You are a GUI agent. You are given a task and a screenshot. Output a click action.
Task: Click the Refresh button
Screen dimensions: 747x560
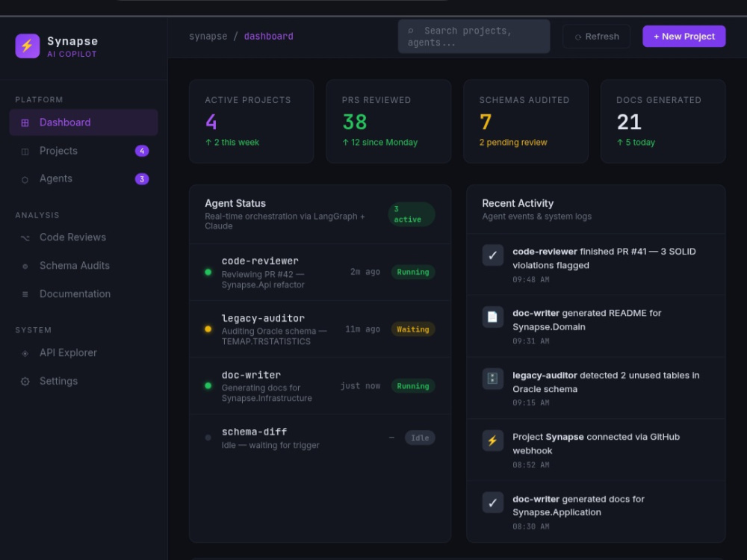(x=596, y=36)
